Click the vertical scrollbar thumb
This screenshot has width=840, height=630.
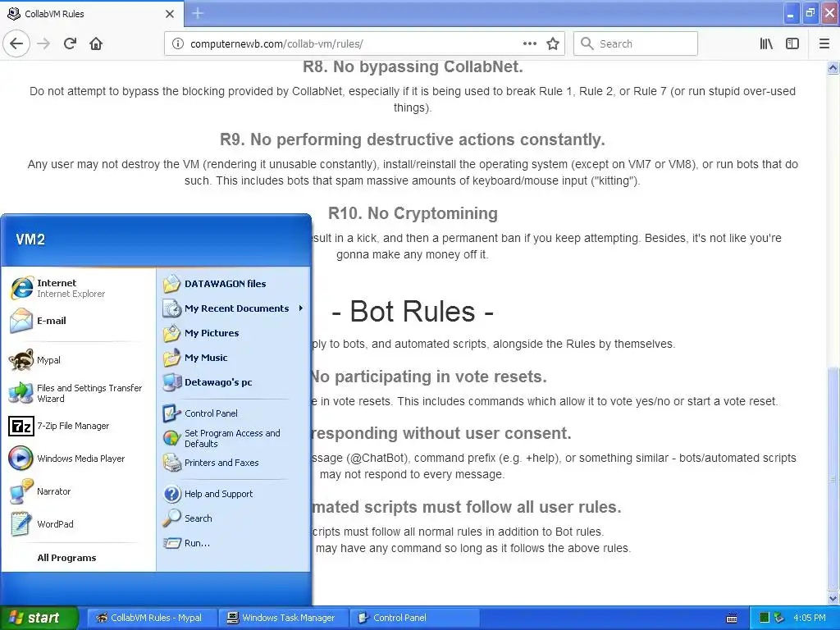(833, 478)
